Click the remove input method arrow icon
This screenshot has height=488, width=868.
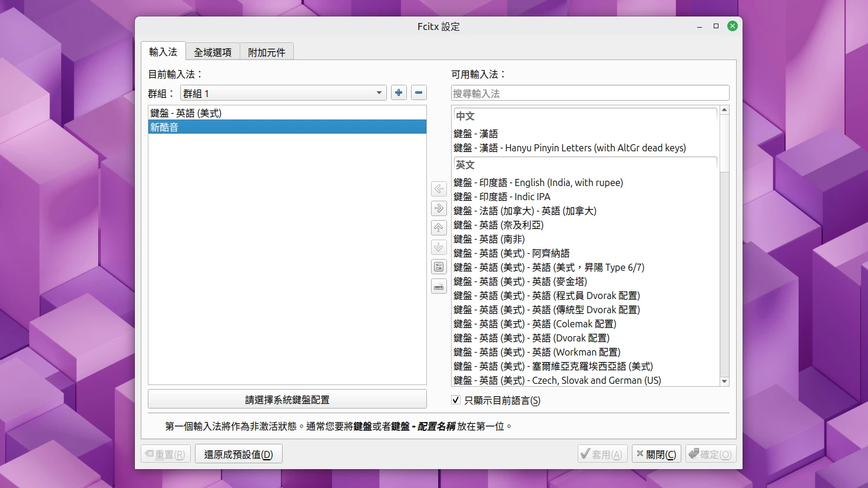pos(438,208)
